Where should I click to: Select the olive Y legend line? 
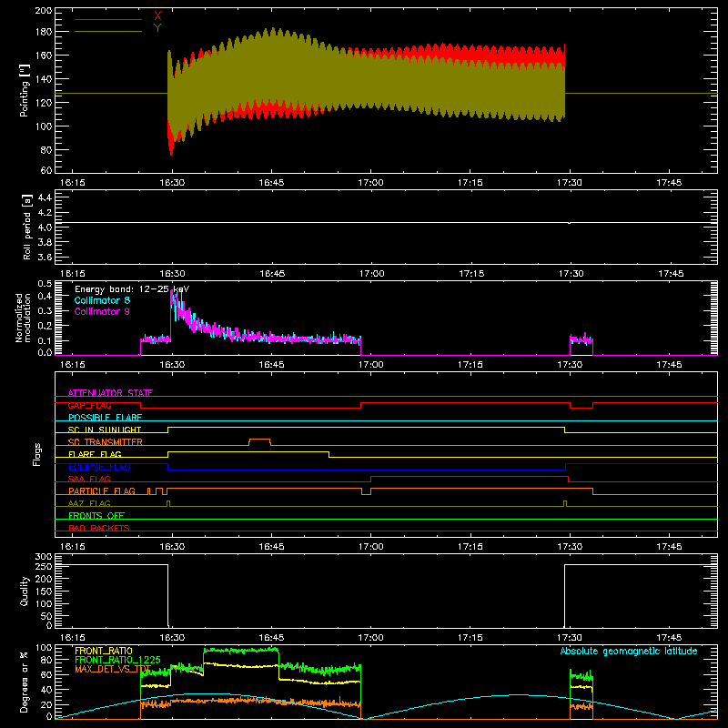pos(108,32)
